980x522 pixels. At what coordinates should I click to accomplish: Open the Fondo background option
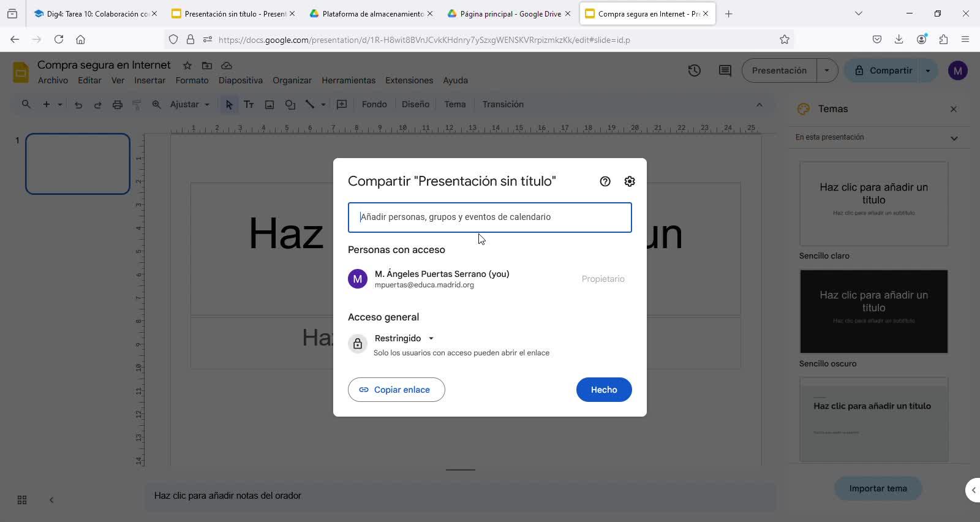tap(374, 105)
